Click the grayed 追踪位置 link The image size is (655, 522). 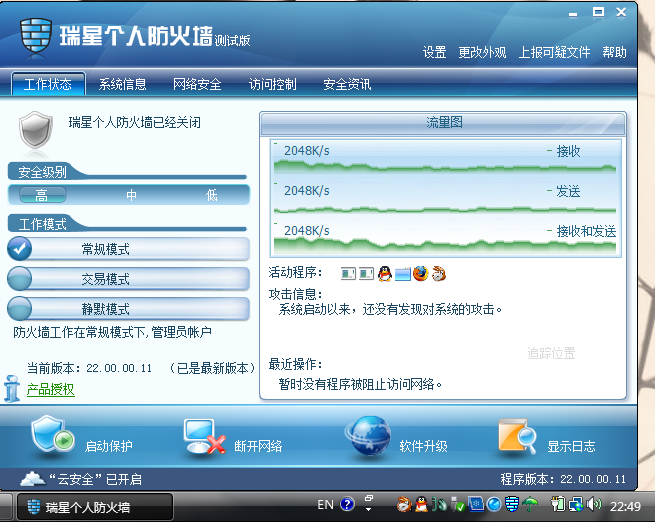tap(551, 353)
